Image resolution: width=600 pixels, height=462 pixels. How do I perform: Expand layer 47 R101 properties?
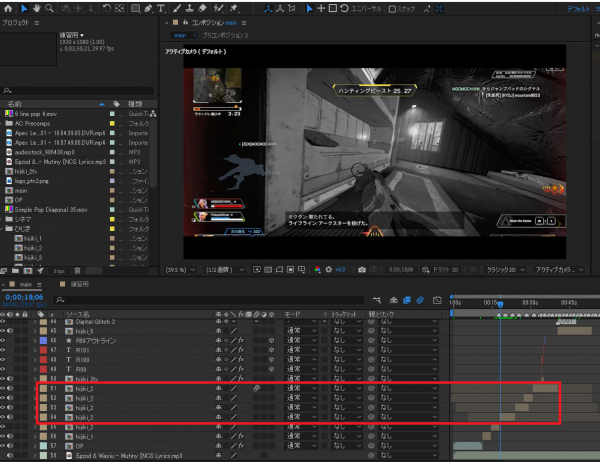click(x=35, y=350)
